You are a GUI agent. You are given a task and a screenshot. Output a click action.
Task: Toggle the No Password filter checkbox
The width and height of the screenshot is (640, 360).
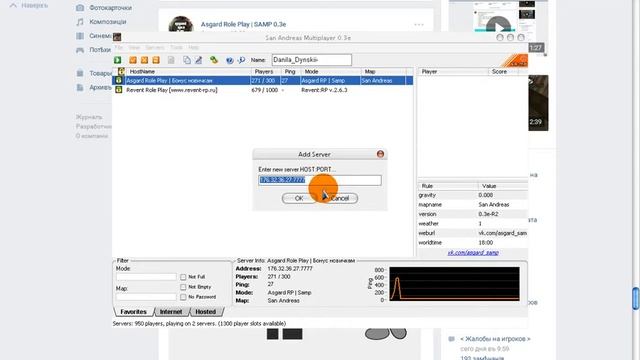[183, 297]
